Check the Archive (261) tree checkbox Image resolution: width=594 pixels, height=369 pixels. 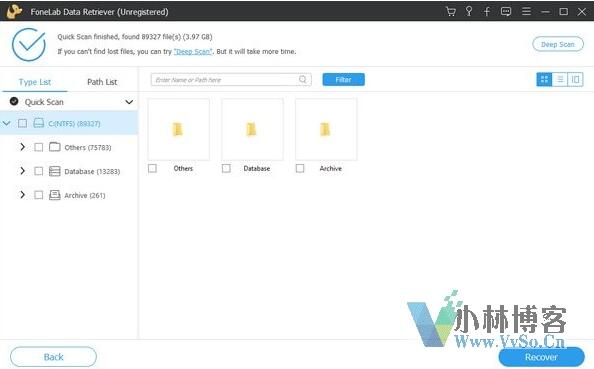38,195
